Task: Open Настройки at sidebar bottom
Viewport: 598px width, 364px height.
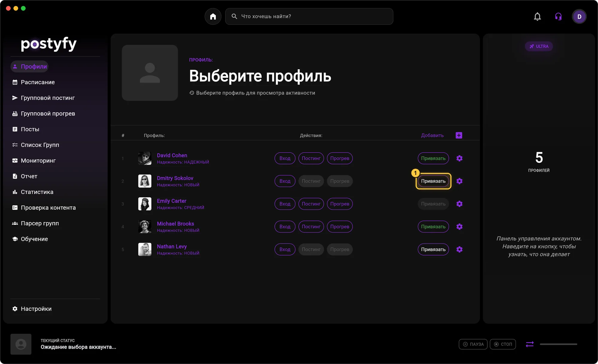Action: tap(32, 309)
